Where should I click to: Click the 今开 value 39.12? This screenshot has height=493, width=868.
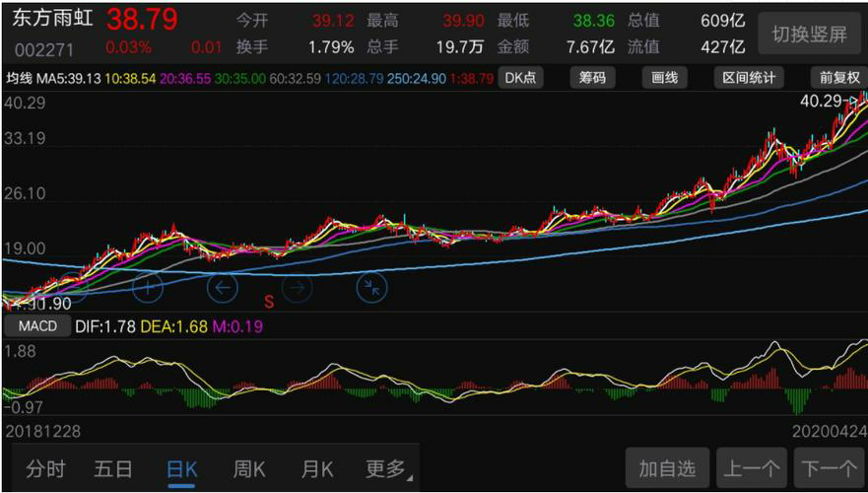(333, 21)
